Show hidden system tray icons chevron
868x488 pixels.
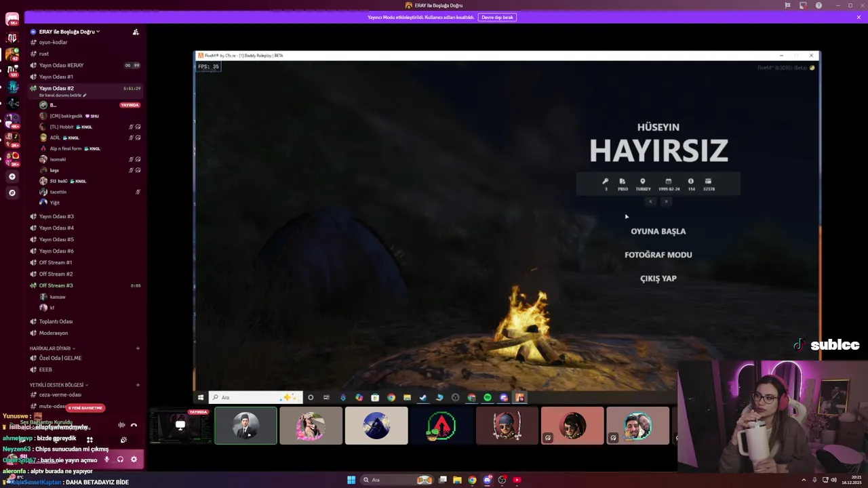804,480
